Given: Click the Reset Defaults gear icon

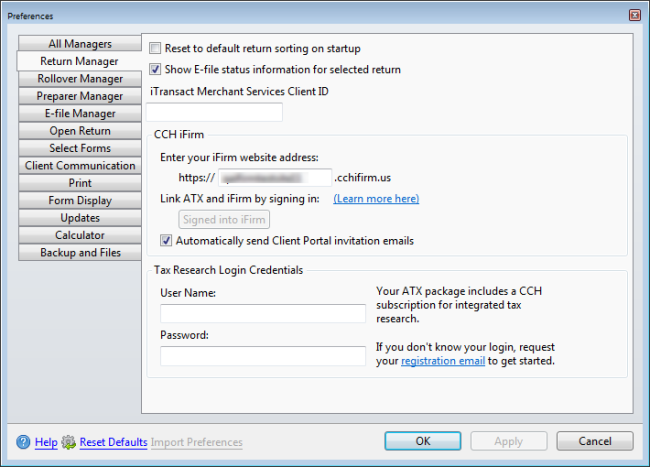Looking at the screenshot, I should pos(68,442).
